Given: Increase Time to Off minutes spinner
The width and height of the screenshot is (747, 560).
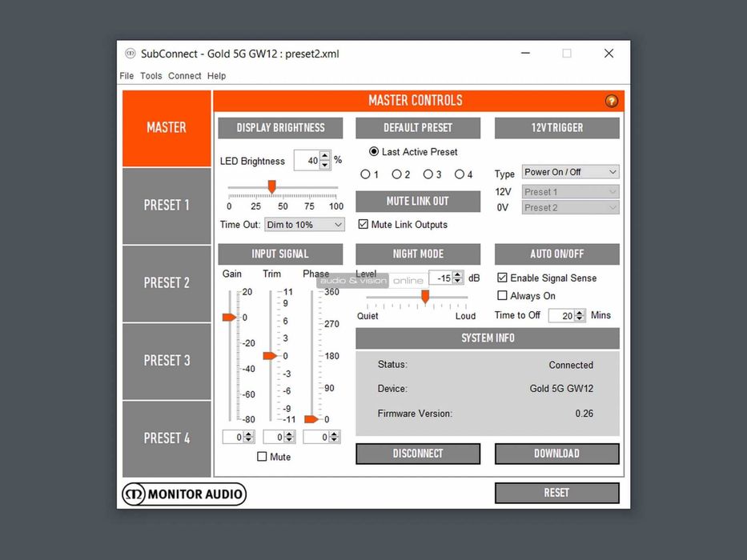Looking at the screenshot, I should coord(580,312).
